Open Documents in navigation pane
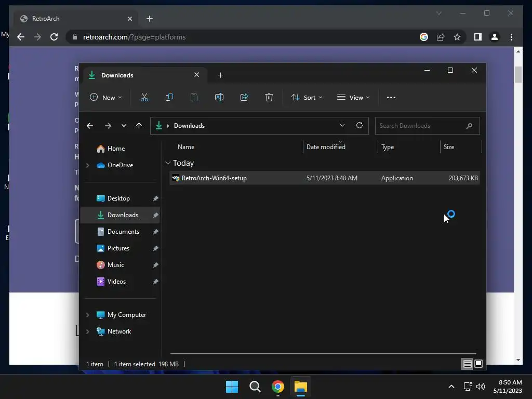532x399 pixels. click(123, 232)
